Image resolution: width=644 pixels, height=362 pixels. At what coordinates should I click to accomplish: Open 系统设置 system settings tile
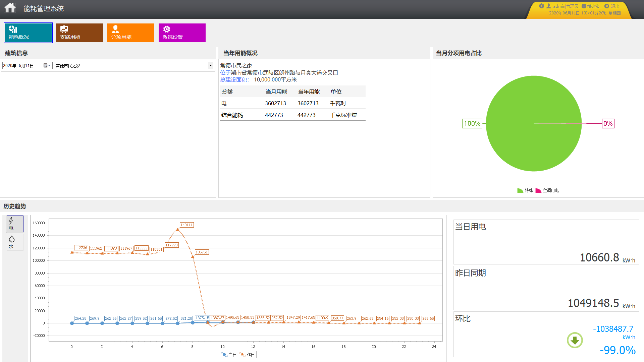click(182, 33)
